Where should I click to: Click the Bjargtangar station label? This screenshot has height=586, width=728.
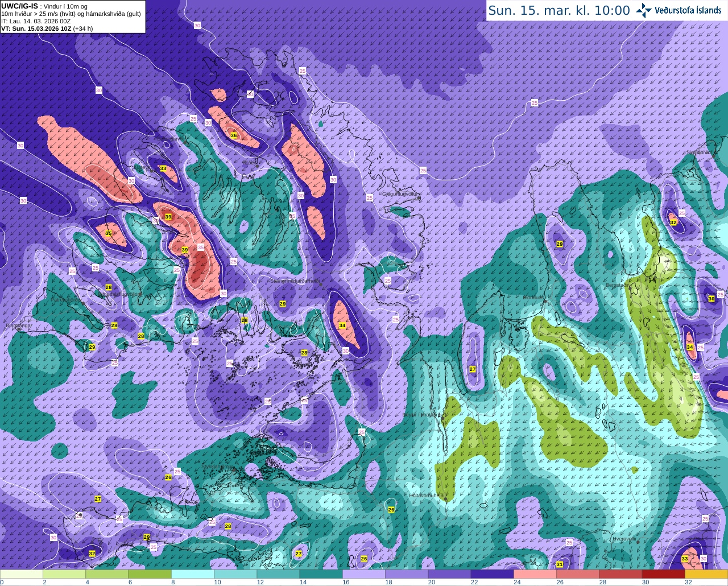tap(18, 327)
